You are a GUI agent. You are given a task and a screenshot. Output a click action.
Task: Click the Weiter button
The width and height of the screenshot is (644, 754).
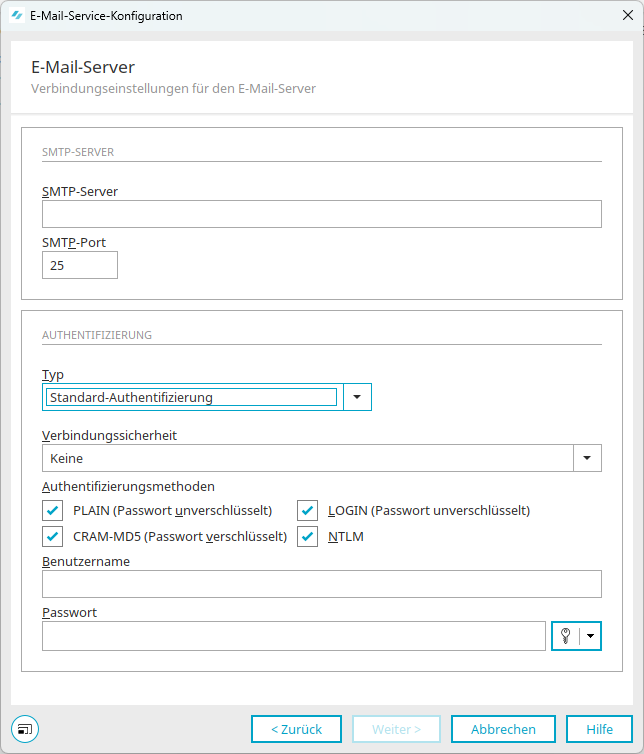396,729
